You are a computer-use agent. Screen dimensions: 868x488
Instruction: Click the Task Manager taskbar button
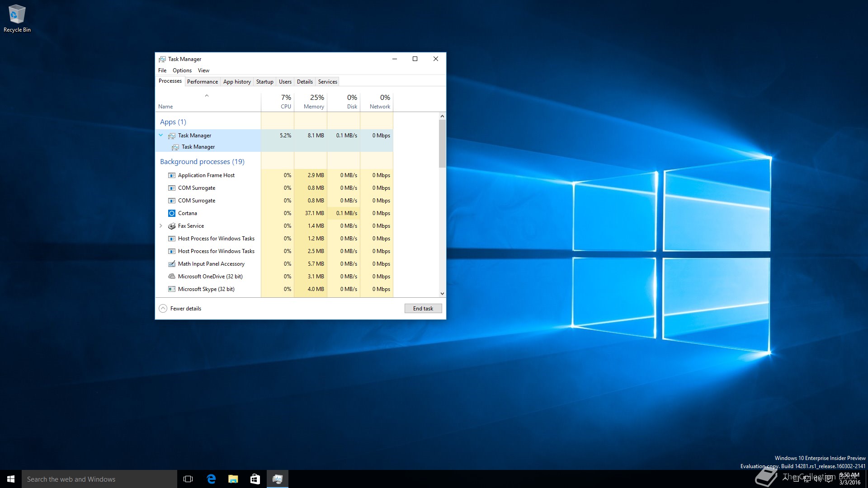pyautogui.click(x=278, y=479)
